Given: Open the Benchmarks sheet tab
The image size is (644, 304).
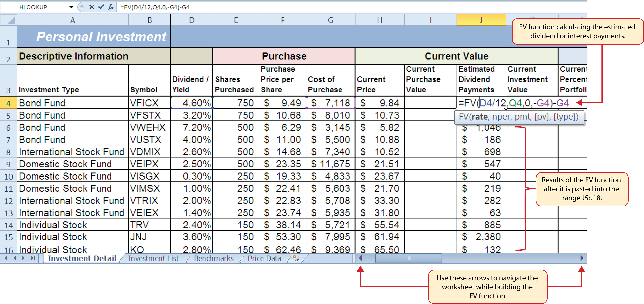Looking at the screenshot, I should click(214, 258).
